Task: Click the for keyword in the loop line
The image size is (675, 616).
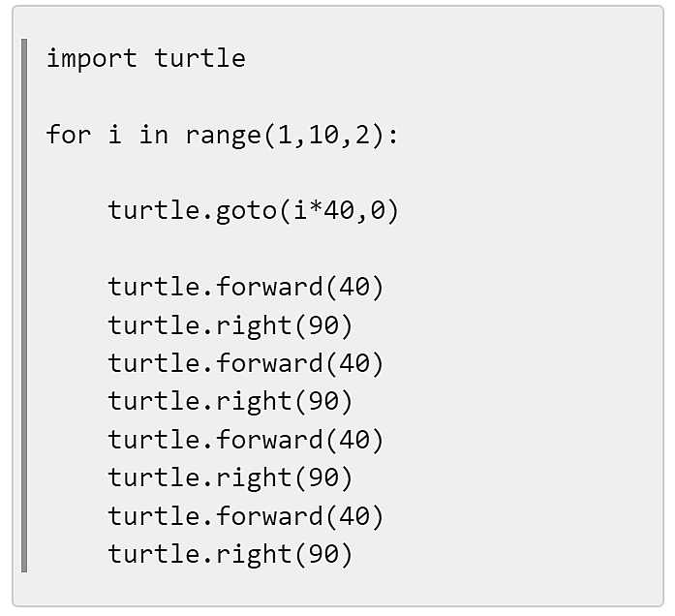Action: (69, 135)
